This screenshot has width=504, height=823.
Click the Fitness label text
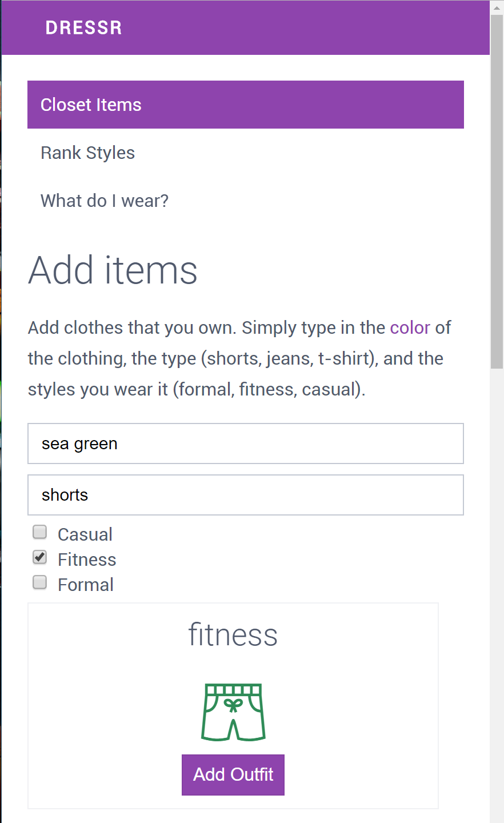[87, 560]
